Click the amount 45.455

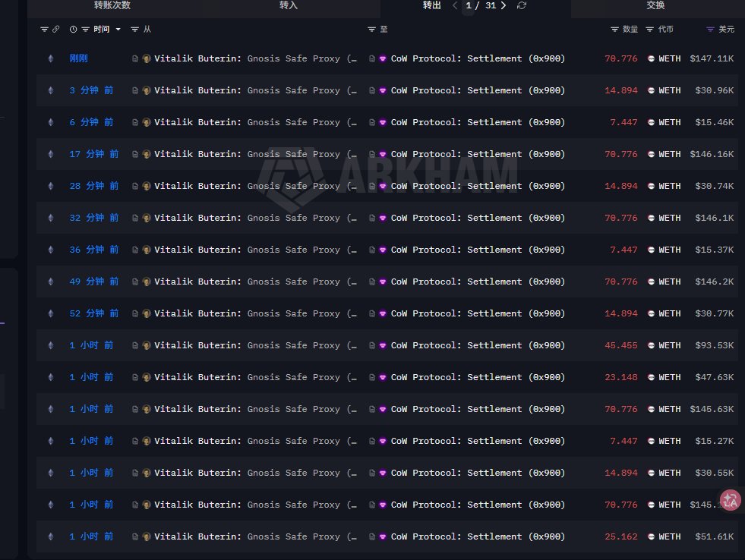pyautogui.click(x=621, y=345)
